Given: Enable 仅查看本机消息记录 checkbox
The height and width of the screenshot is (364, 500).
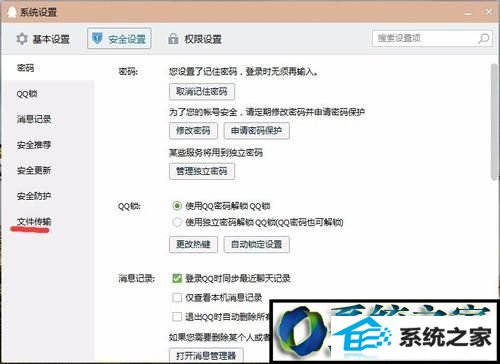Looking at the screenshot, I should (x=177, y=297).
